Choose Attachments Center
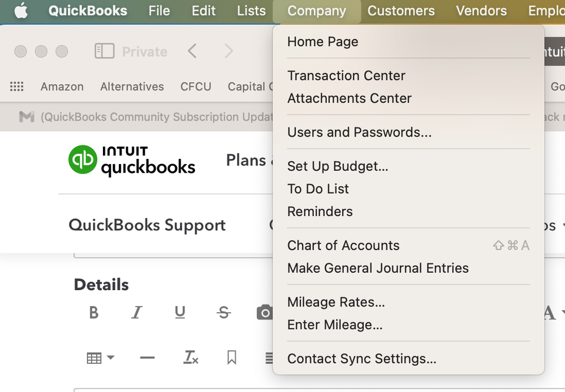This screenshot has height=392, width=565. click(408, 98)
